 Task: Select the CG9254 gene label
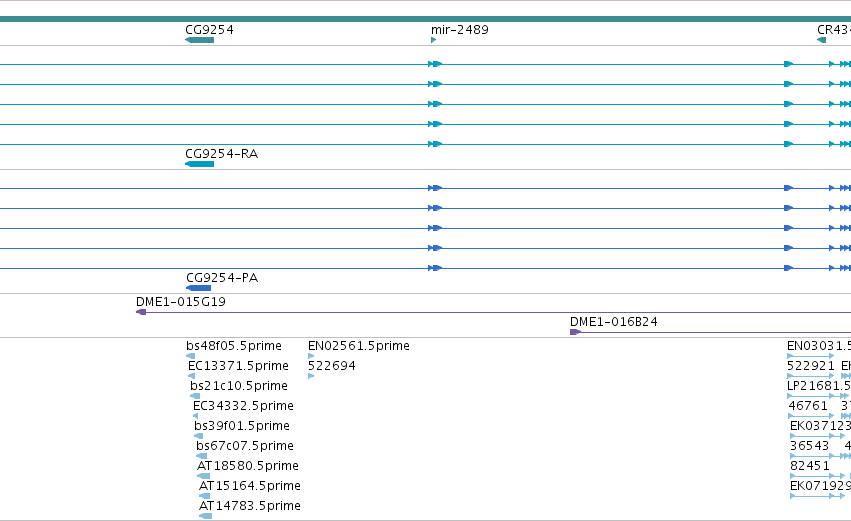pyautogui.click(x=209, y=30)
